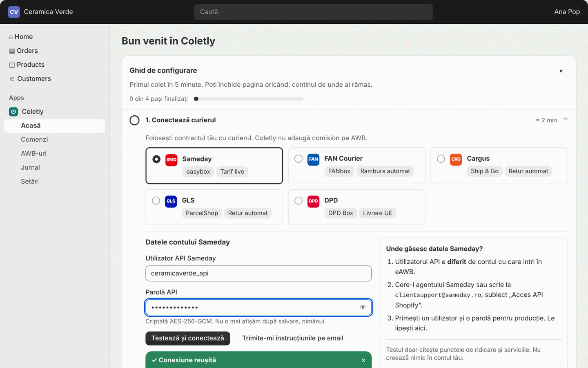Open Products in the sidebar
Image resolution: width=588 pixels, height=368 pixels.
click(54, 65)
